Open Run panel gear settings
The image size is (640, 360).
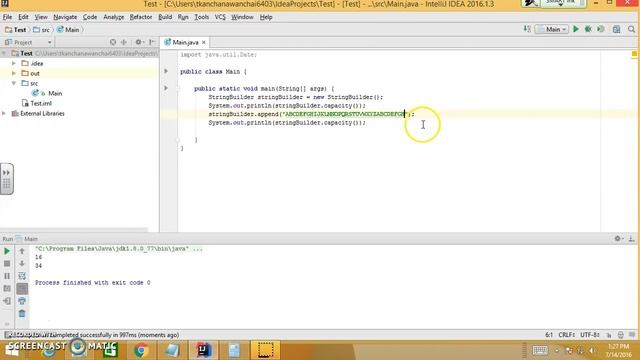click(x=618, y=239)
